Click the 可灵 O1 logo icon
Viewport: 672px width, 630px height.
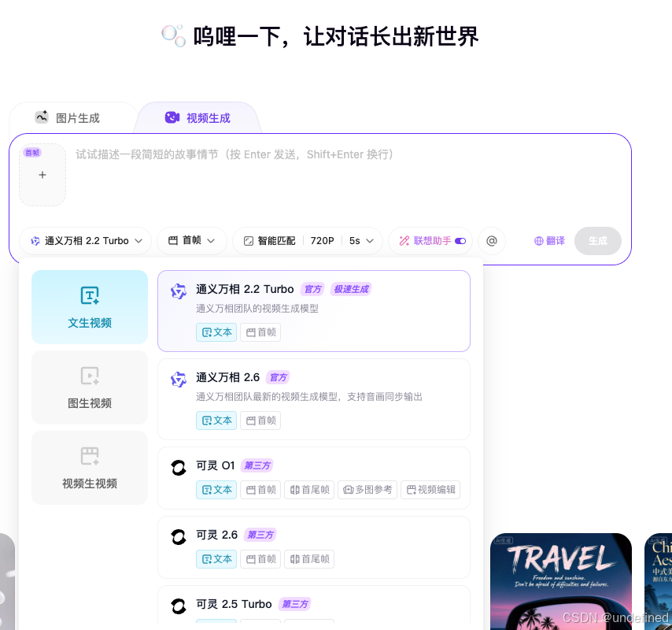pos(179,468)
